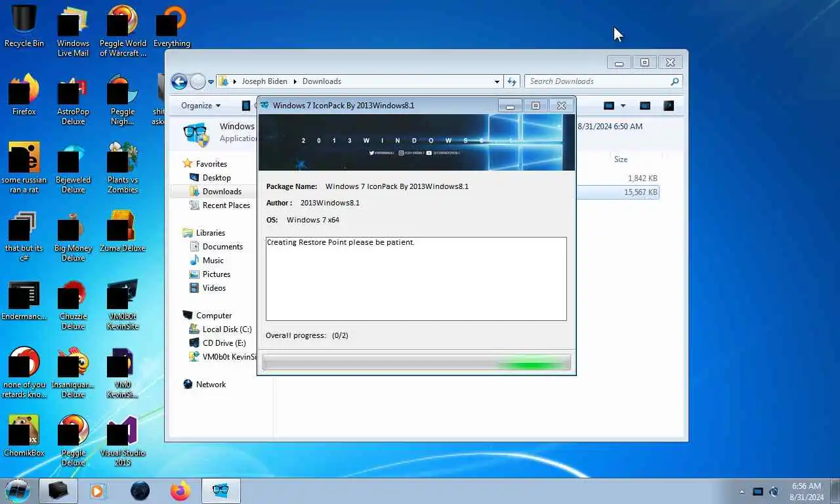Select the 1,842 KB file row

[618, 178]
